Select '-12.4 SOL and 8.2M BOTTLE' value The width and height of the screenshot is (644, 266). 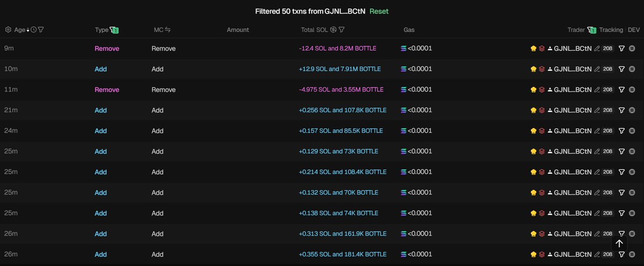pyautogui.click(x=338, y=48)
